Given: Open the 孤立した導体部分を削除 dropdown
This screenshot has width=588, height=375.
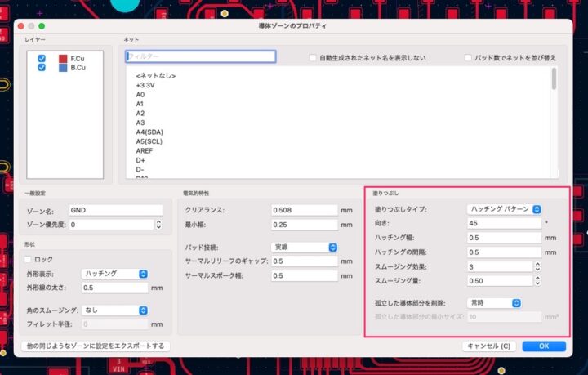Looking at the screenshot, I should [493, 302].
